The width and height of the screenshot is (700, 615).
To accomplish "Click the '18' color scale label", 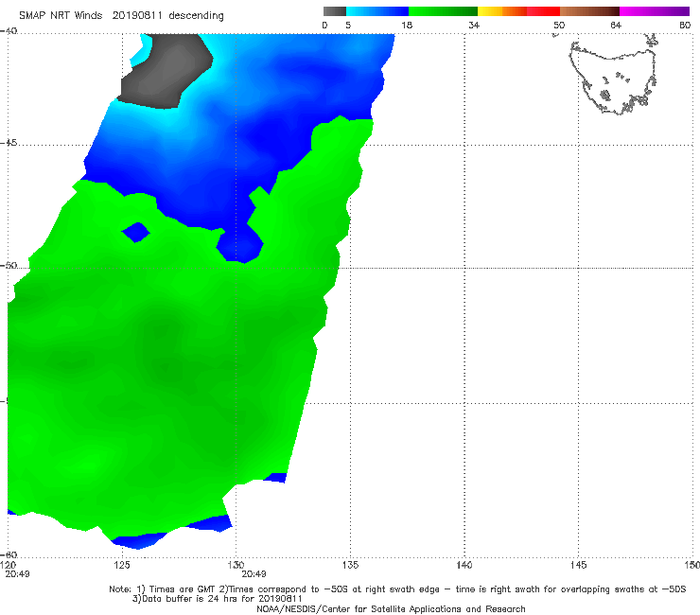I will tap(407, 25).
